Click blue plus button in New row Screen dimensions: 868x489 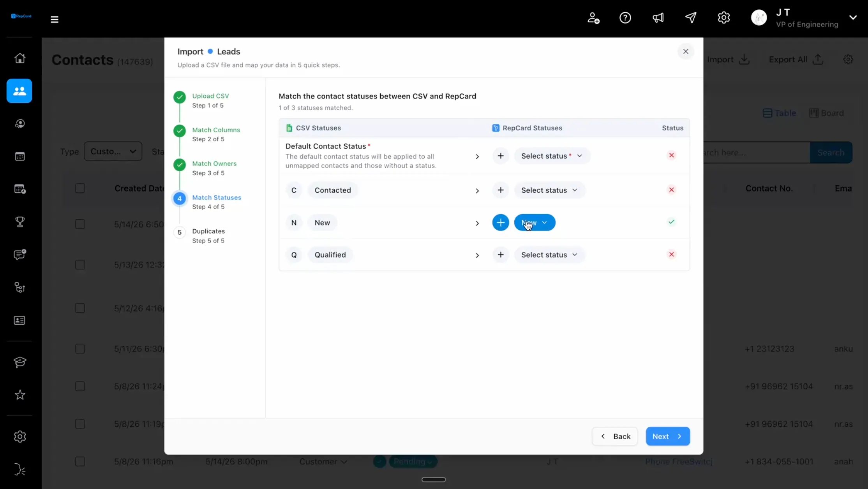(x=501, y=223)
